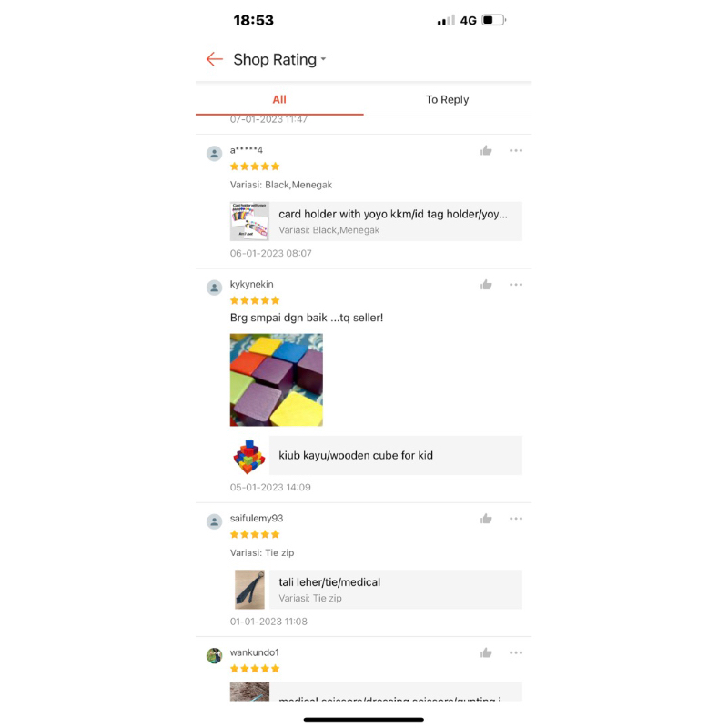Screen dimensions: 728x728
Task: Open the card holder with yoyo product
Action: [x=376, y=221]
